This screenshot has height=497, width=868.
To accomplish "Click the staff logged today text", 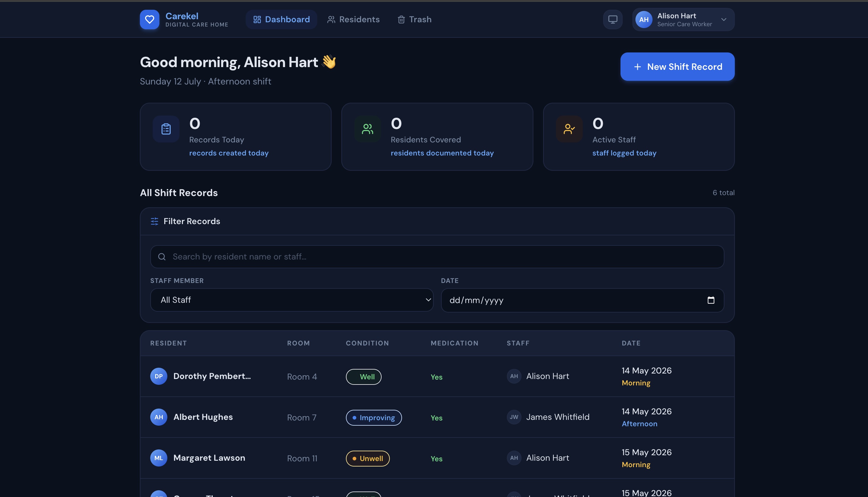I will coord(624,153).
